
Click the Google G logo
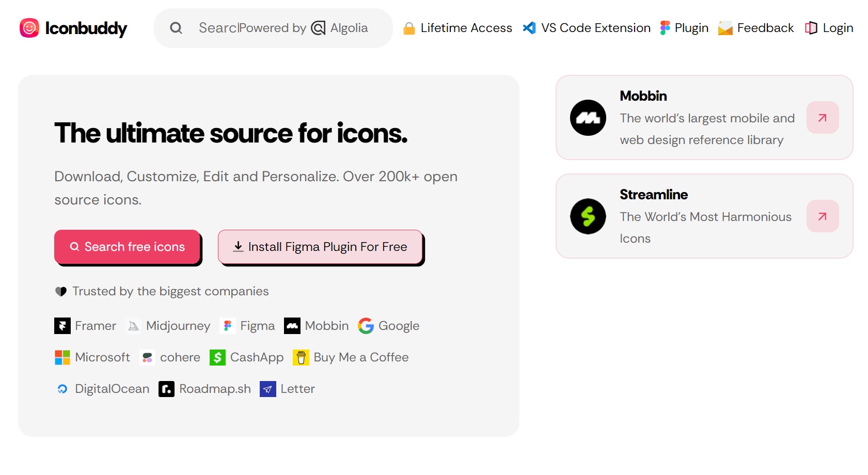(366, 326)
